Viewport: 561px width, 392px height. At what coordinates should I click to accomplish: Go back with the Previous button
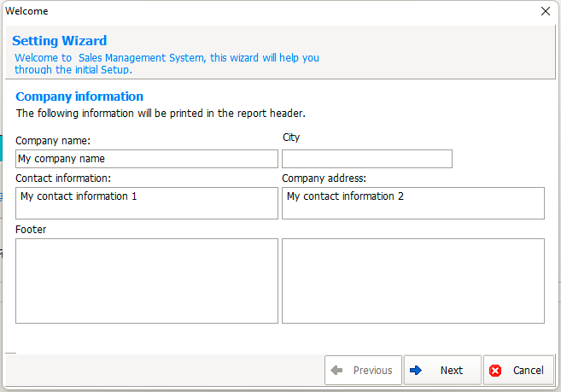click(363, 370)
